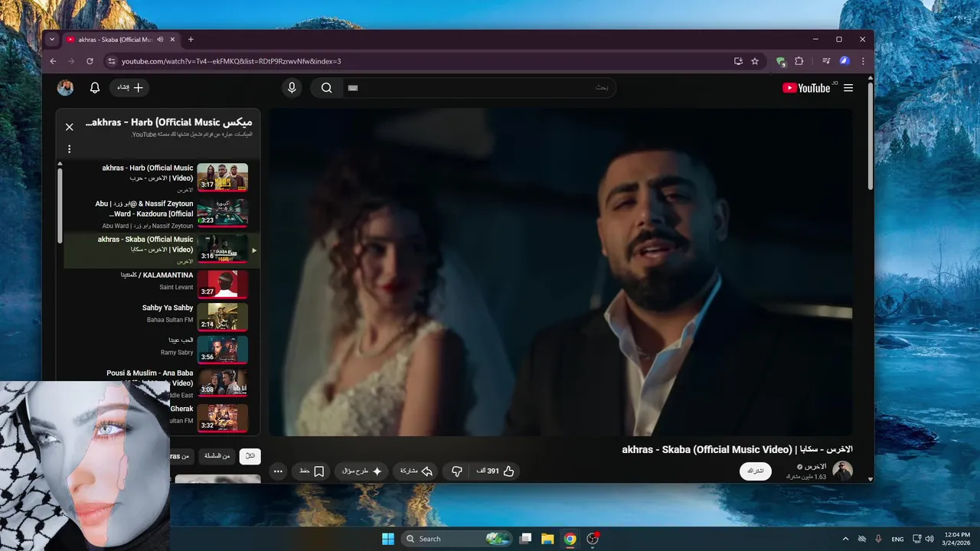Open the green shield extension icon
The width and height of the screenshot is (980, 551).
click(x=781, y=61)
